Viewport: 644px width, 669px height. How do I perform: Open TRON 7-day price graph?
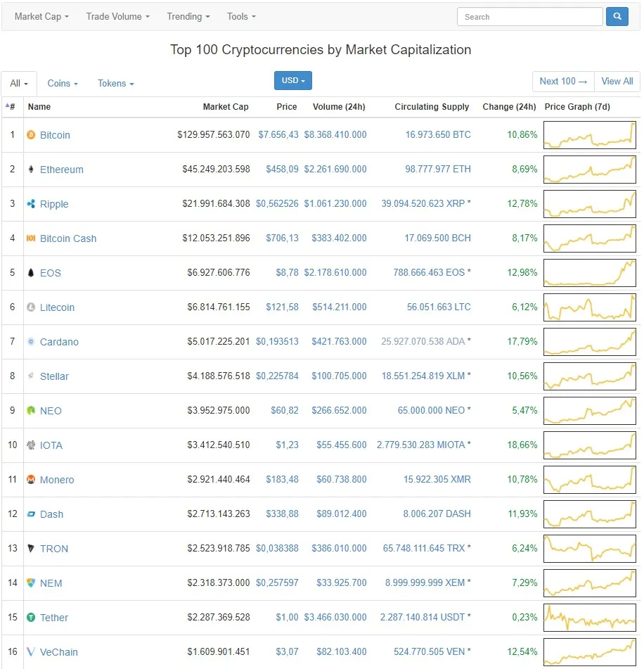click(x=590, y=548)
